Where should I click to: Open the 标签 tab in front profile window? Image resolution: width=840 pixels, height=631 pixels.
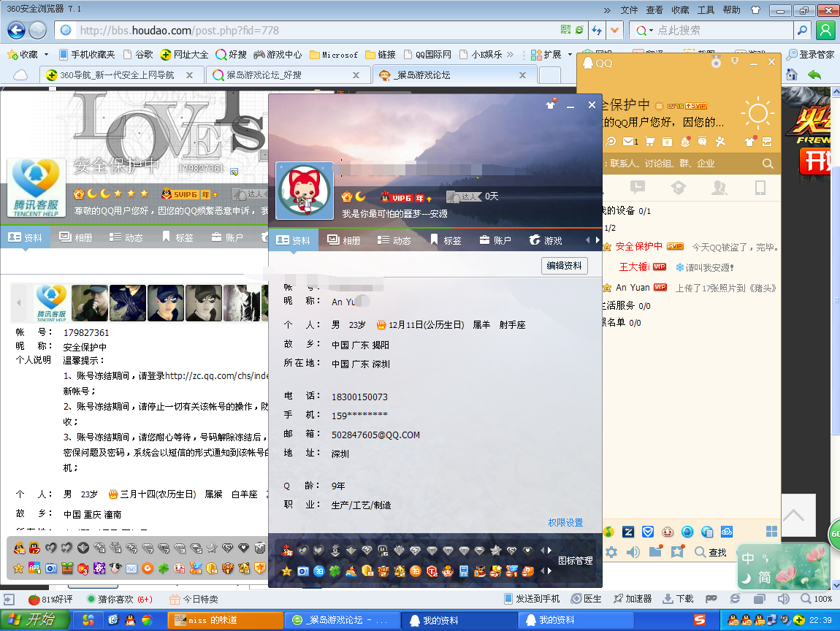(445, 240)
